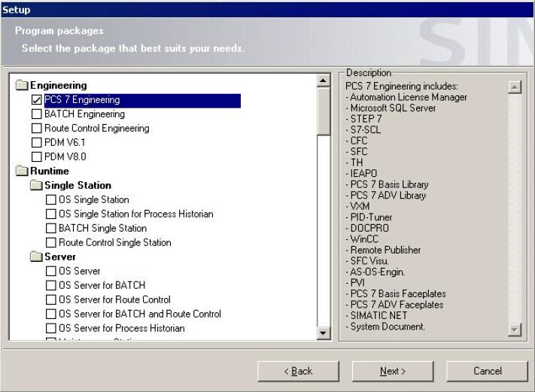
Task: Select the BATCH Single Station row text
Action: tap(102, 228)
